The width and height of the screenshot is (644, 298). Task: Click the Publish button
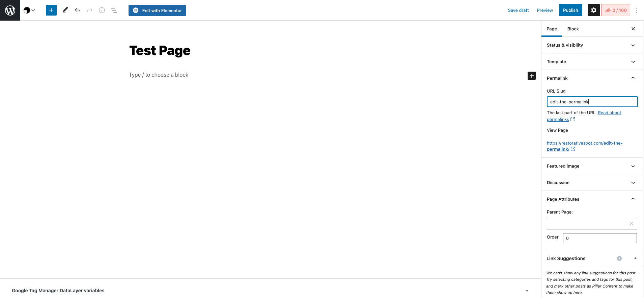[x=570, y=10]
